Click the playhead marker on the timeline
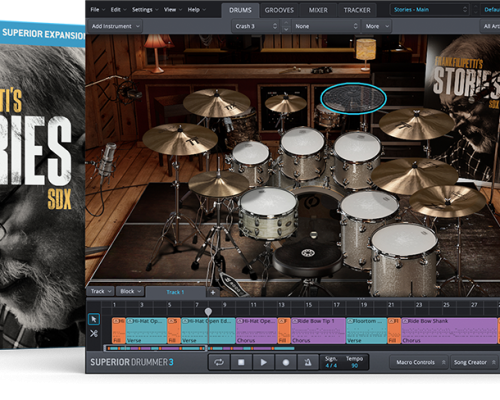 pos(208,312)
